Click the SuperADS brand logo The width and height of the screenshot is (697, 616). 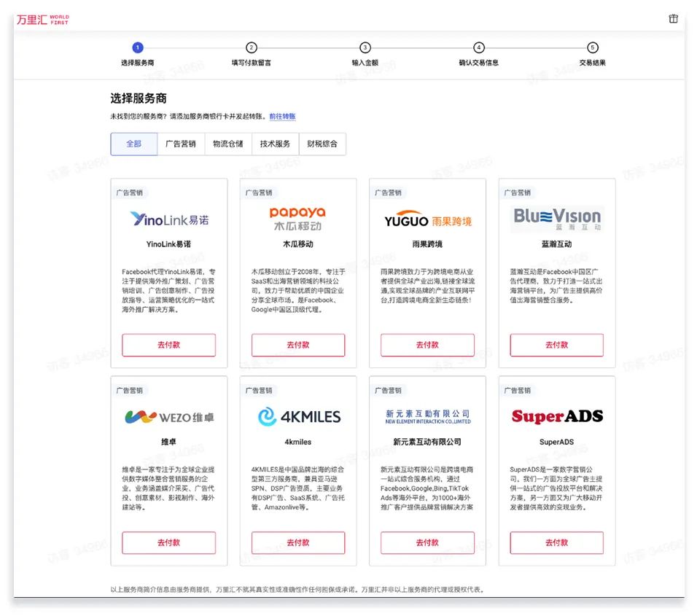[556, 415]
